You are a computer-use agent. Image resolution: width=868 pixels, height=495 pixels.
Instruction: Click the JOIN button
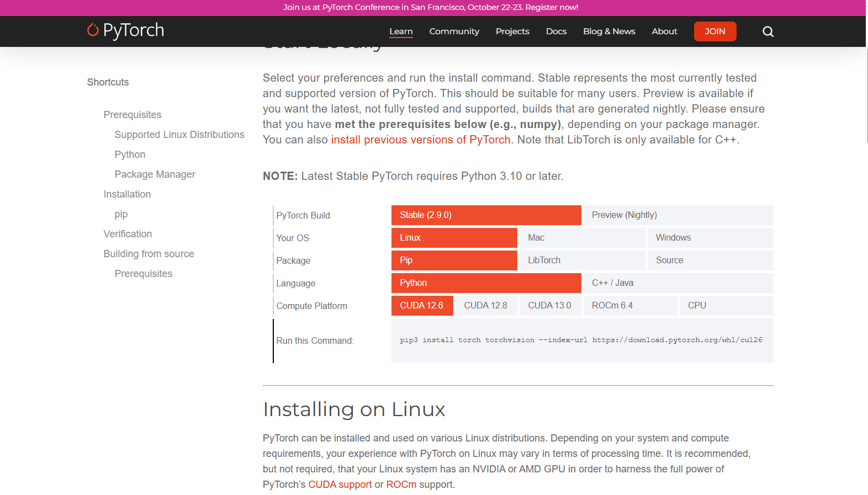[715, 31]
